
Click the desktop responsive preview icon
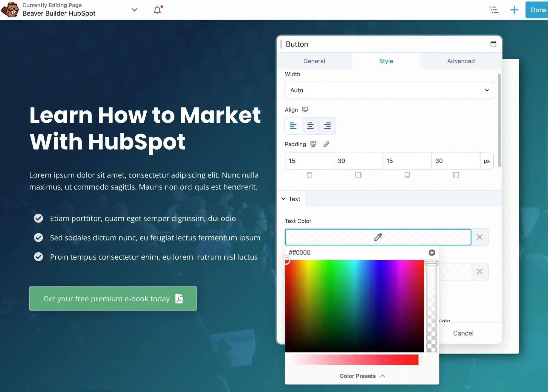pos(305,109)
